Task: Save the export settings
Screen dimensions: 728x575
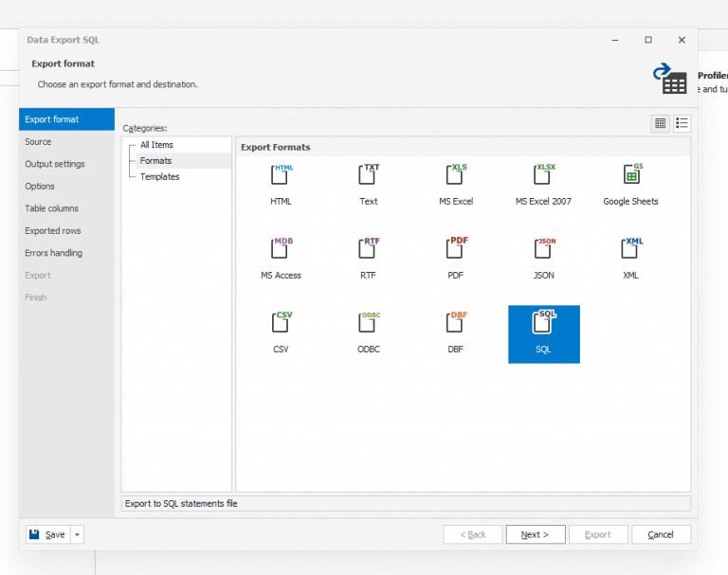Action: (47, 534)
